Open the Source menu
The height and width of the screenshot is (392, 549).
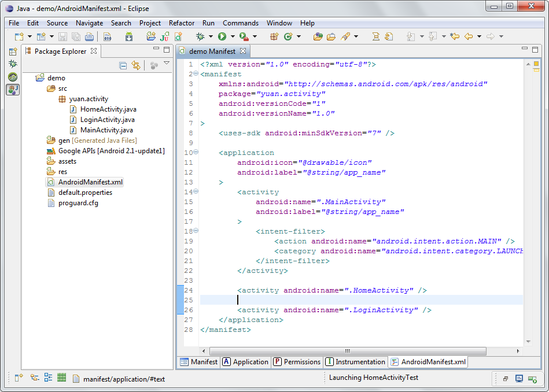pyautogui.click(x=57, y=23)
